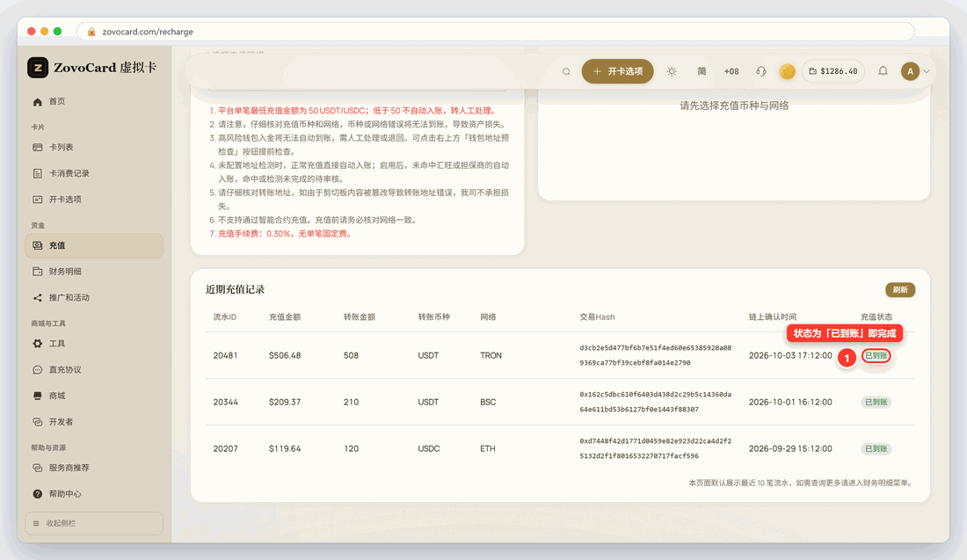
Task: Open notifications bell icon
Action: (883, 71)
